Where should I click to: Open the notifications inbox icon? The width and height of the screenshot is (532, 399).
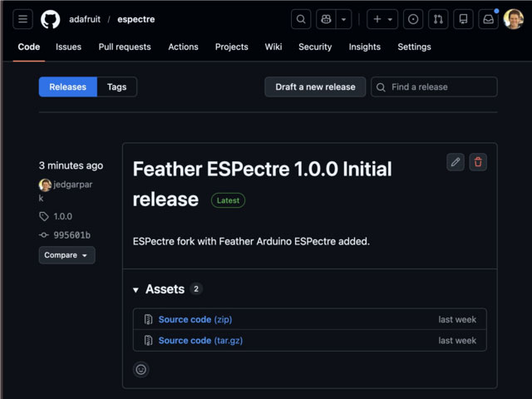pyautogui.click(x=488, y=19)
